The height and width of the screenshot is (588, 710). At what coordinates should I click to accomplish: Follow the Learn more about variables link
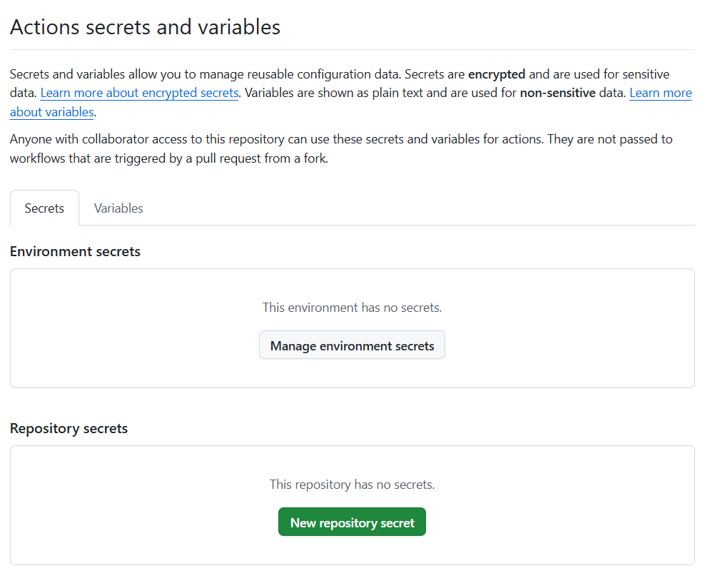[x=51, y=112]
